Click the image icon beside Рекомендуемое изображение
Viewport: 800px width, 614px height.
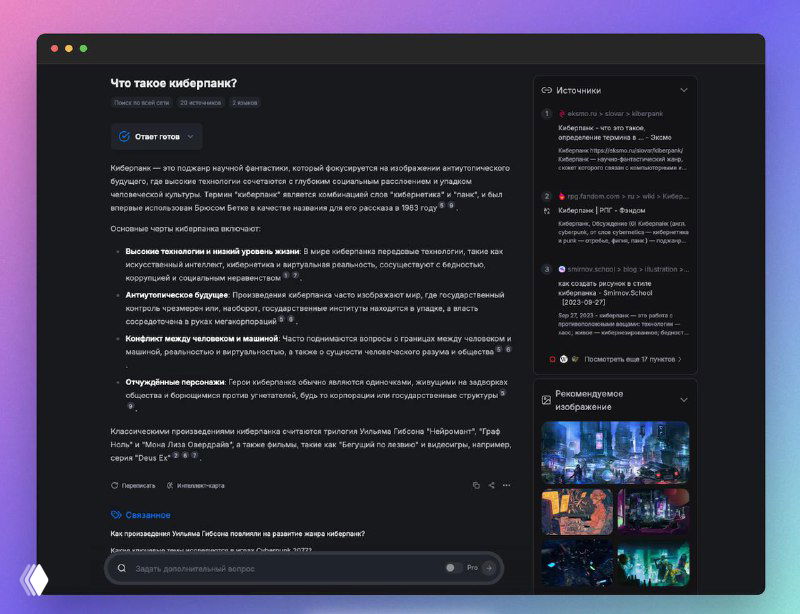(x=546, y=400)
